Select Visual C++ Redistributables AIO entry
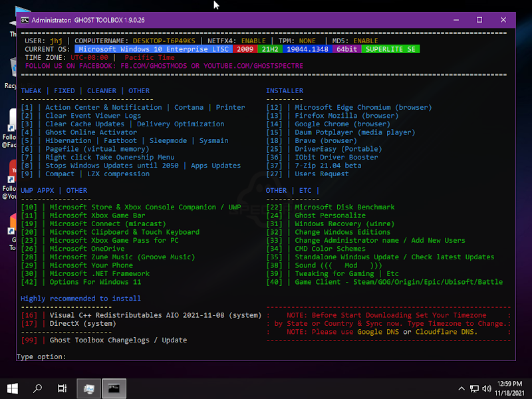 point(156,315)
